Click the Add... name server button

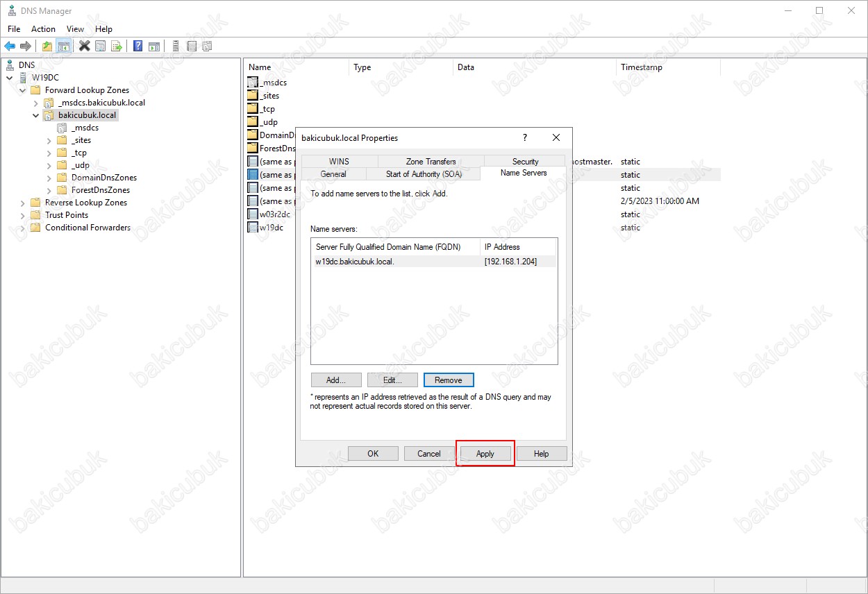pos(336,380)
